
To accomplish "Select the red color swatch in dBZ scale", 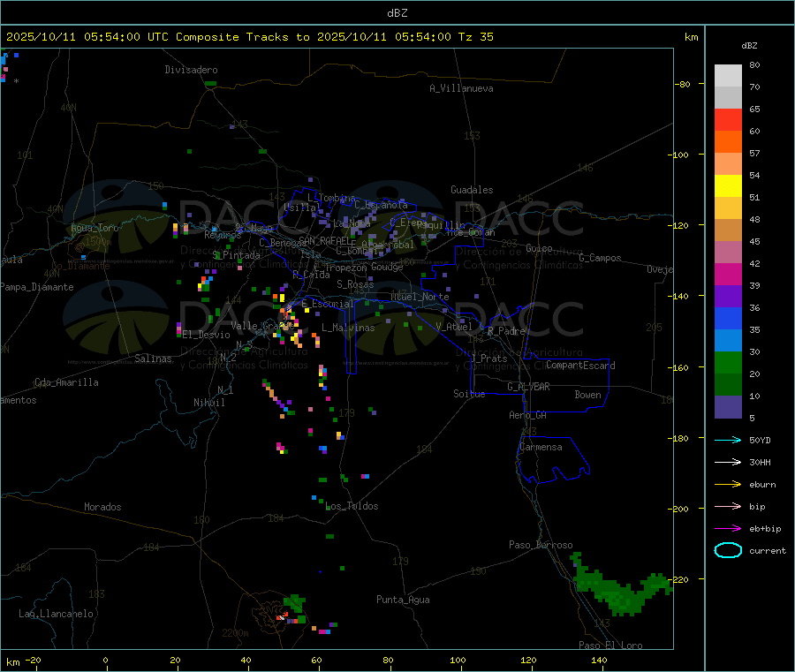I will [728, 119].
